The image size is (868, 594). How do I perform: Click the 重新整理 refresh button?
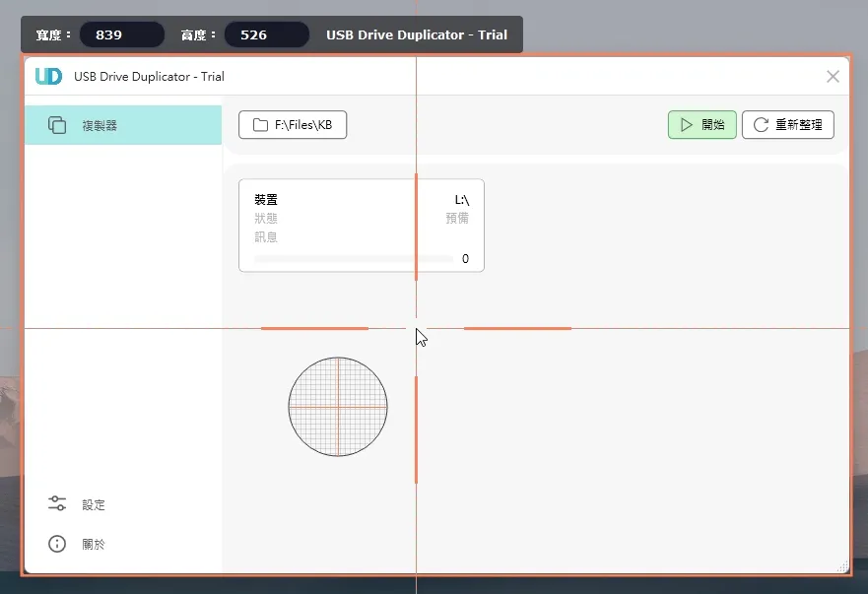[x=788, y=125]
